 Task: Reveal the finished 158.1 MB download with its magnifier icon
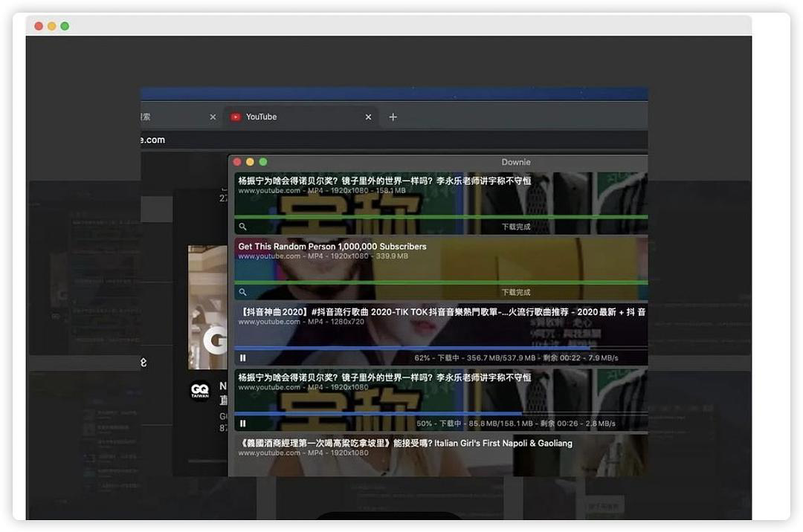coord(242,227)
